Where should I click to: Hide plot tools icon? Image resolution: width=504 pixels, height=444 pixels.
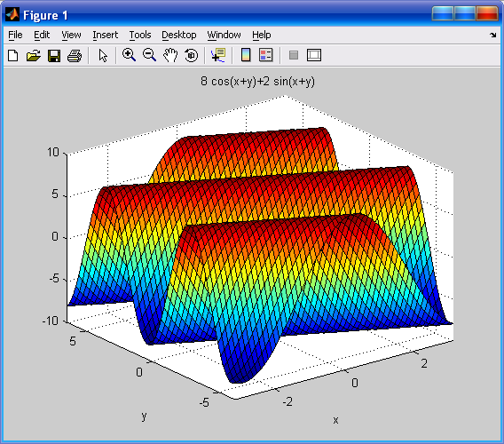[294, 55]
